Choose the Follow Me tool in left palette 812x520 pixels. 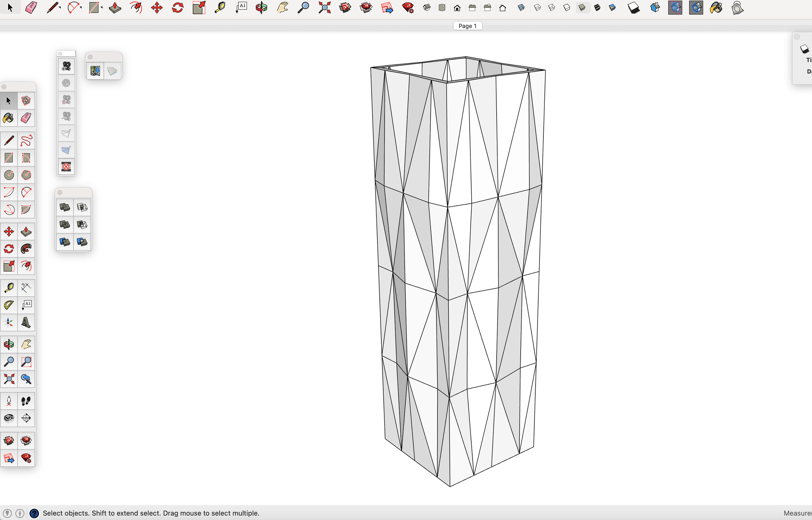pyautogui.click(x=26, y=249)
